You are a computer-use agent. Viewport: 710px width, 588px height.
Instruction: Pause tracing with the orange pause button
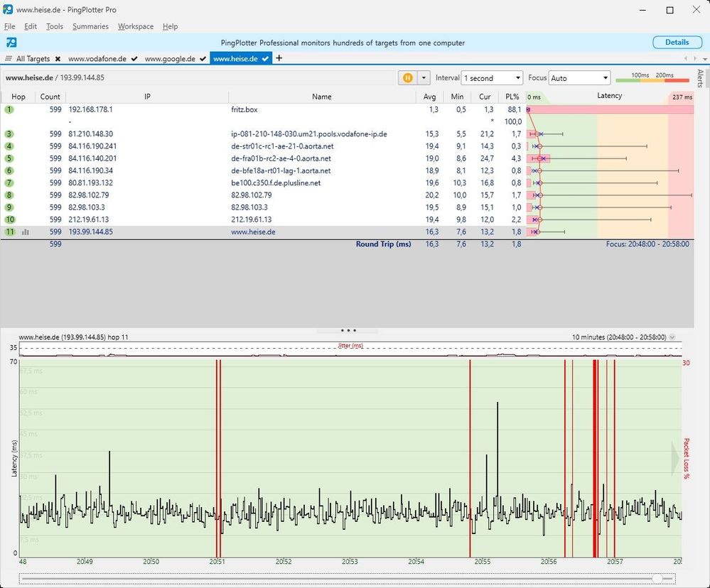click(408, 78)
